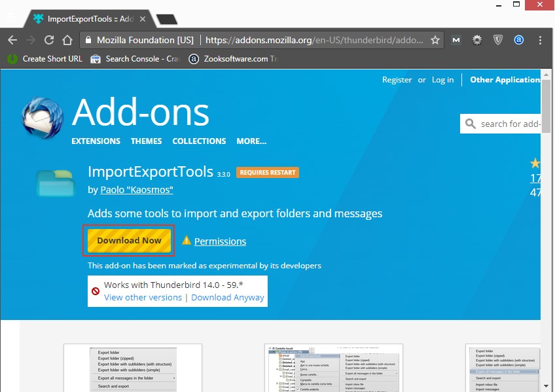Click the vertical scrollbar thumb

[546, 106]
